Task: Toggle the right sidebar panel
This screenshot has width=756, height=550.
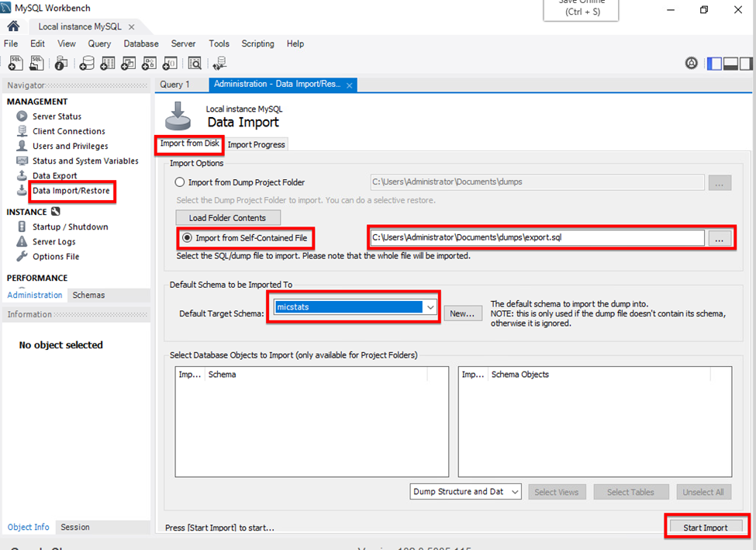Action: (746, 63)
